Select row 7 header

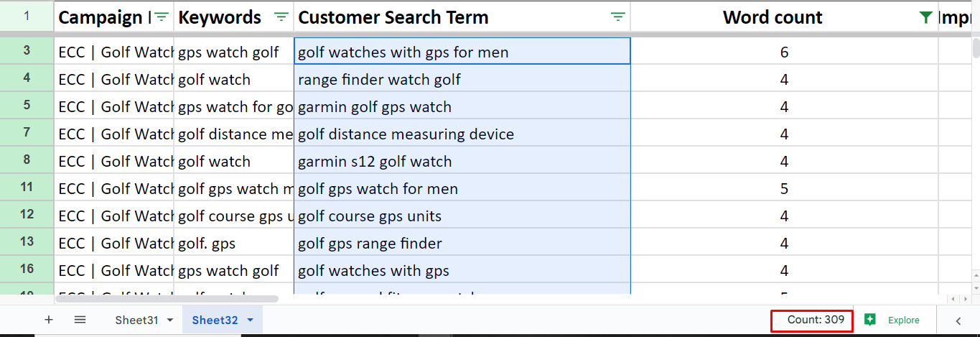(x=27, y=134)
